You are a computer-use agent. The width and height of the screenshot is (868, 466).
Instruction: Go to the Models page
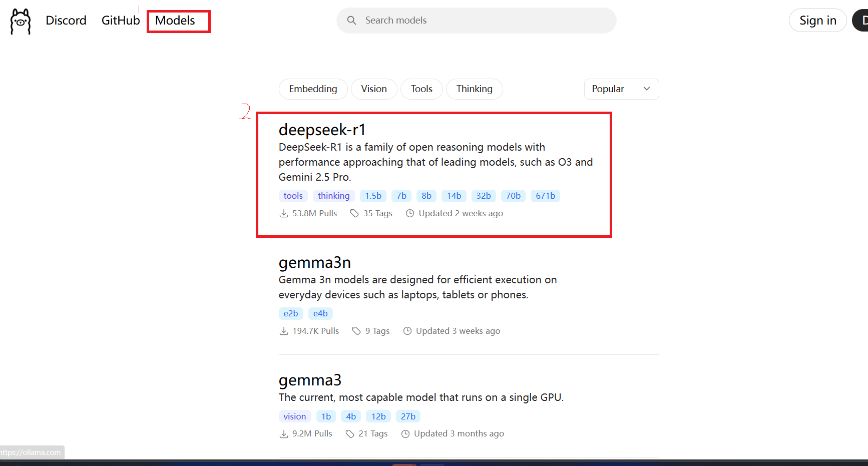175,21
